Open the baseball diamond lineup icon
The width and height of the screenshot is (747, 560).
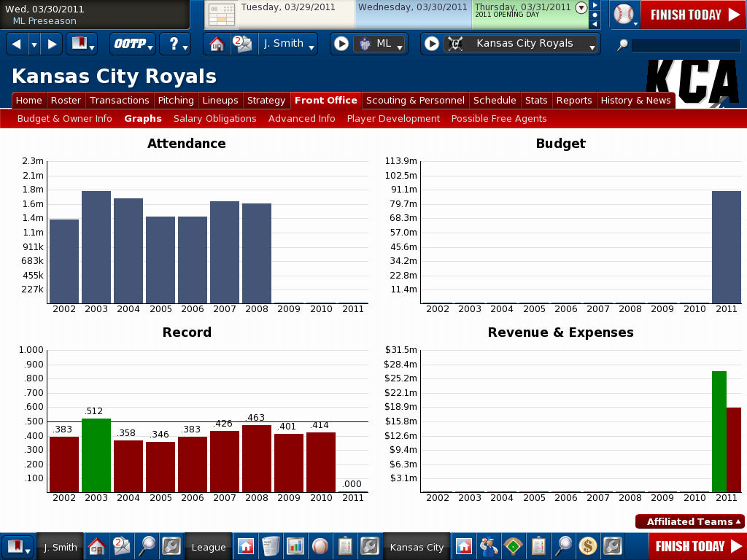tap(513, 546)
